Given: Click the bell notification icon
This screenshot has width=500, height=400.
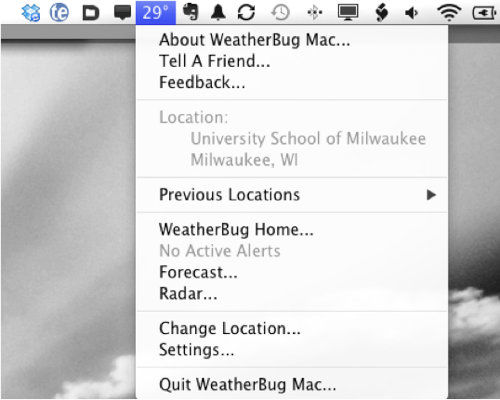Looking at the screenshot, I should point(218,12).
